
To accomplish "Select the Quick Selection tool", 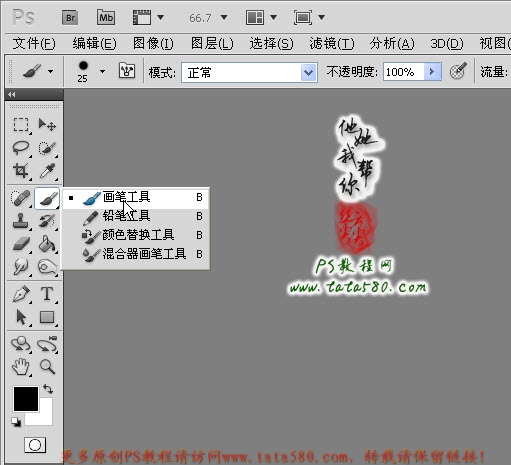I will coord(47,148).
